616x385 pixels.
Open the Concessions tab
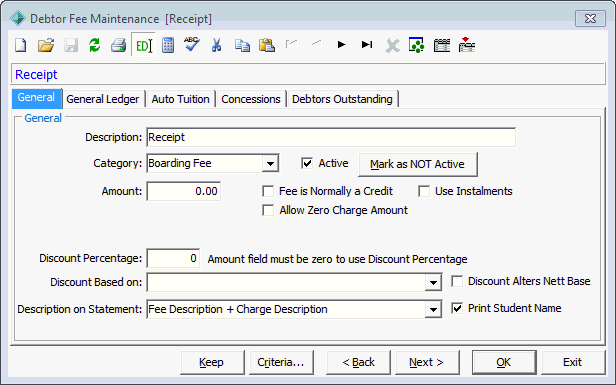click(x=251, y=99)
